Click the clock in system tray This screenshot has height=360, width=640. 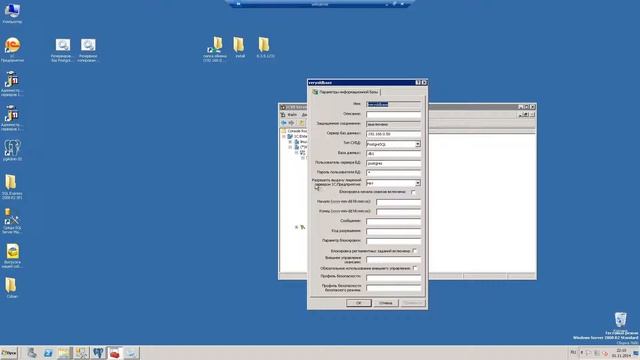[621, 353]
